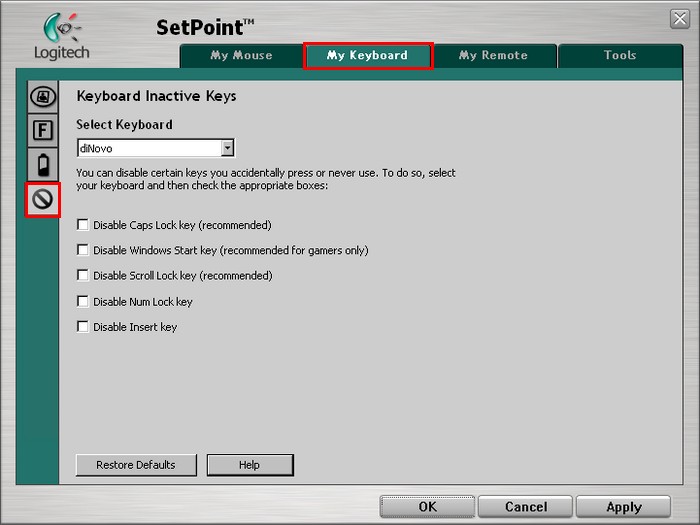Click Apply to save changes
The width and height of the screenshot is (700, 525).
623,507
